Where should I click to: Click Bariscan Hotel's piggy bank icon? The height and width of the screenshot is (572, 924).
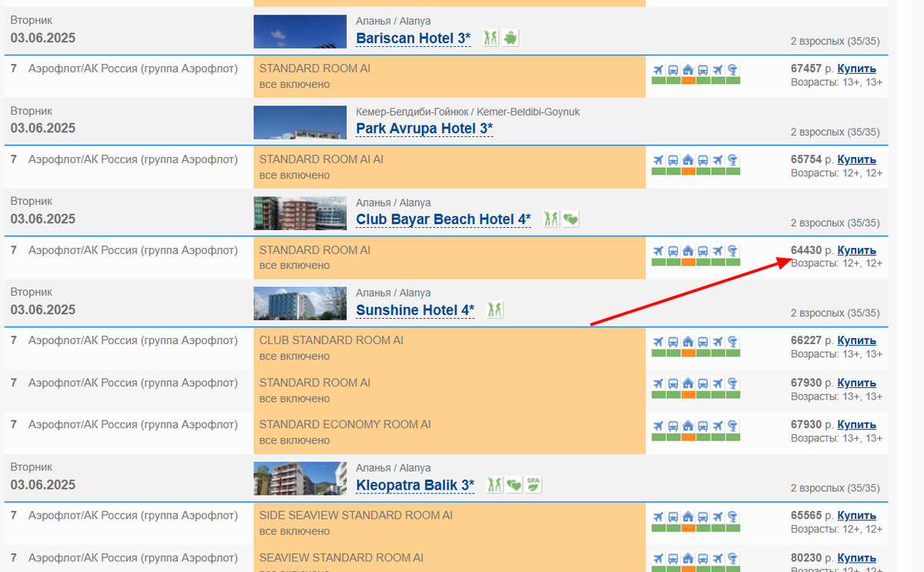pos(511,38)
